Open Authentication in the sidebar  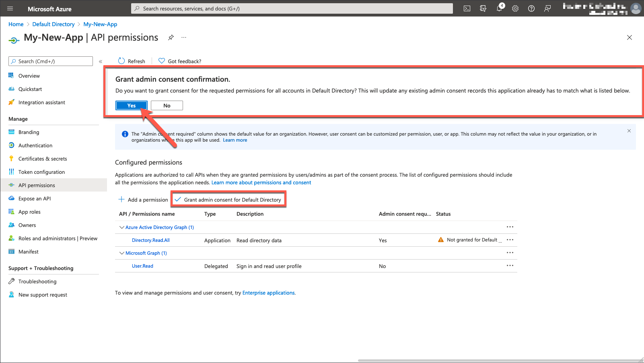[35, 145]
